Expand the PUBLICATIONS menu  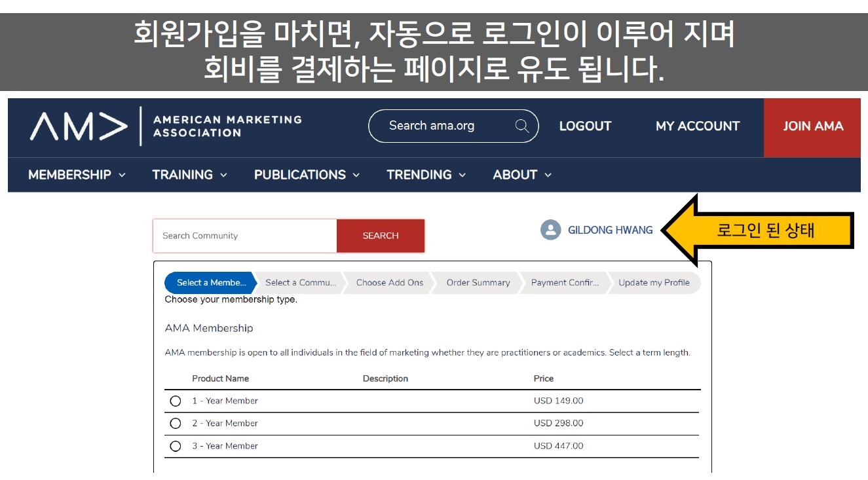pyautogui.click(x=307, y=175)
